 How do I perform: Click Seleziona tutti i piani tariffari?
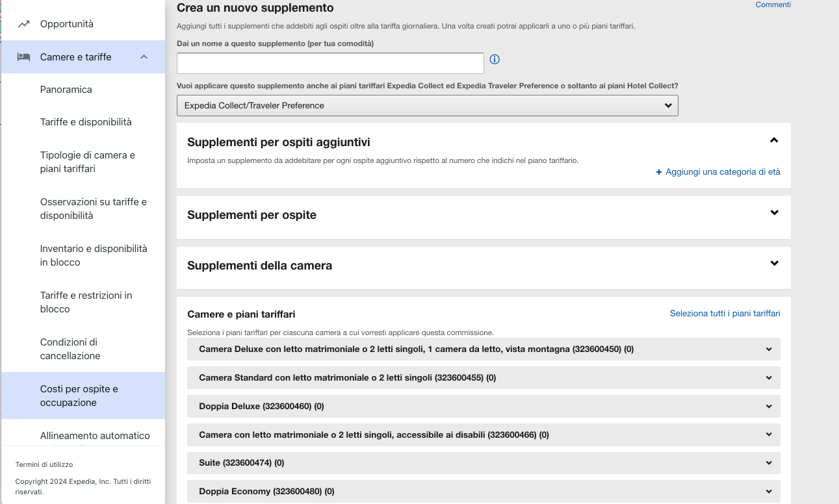coord(725,313)
